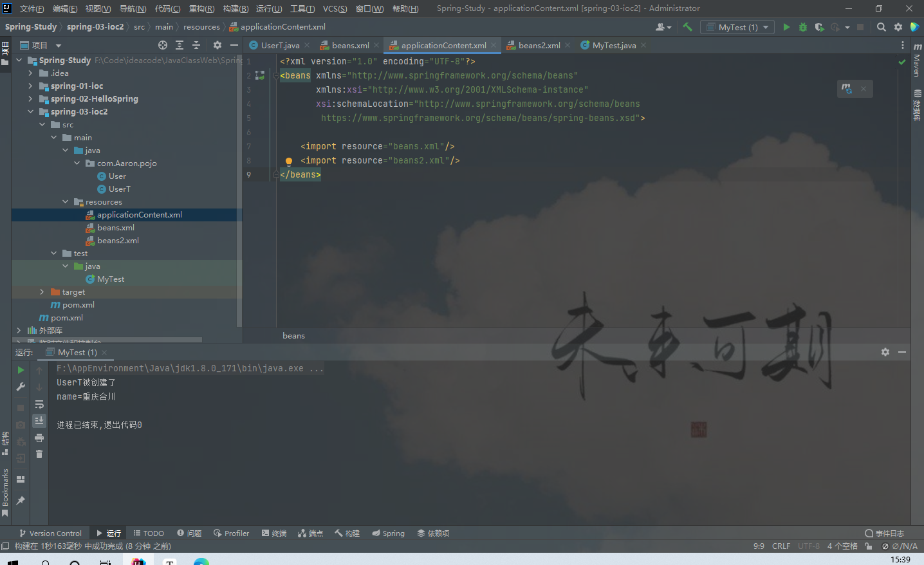Click the yellow lightbulb intention icon
The height and width of the screenshot is (565, 924).
coord(289,161)
